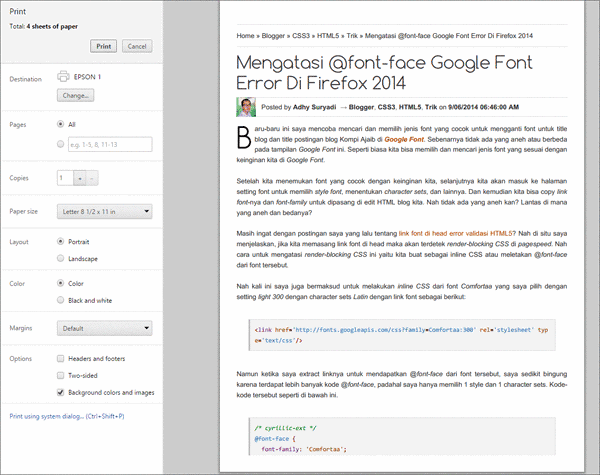Open link font di head error validasi HTML5
The image size is (600, 475).
[x=455, y=233]
